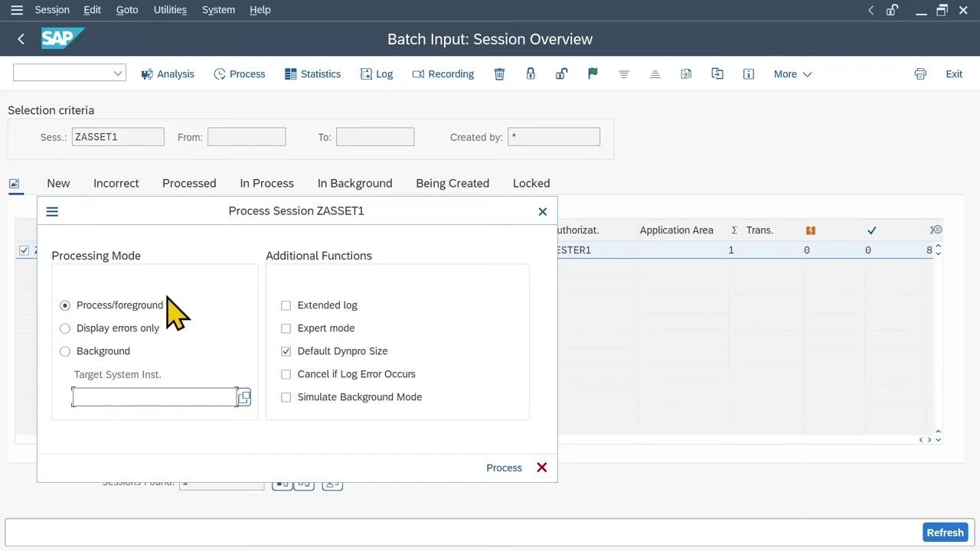The height and width of the screenshot is (551, 980).
Task: Switch to the Processed tab
Action: (x=189, y=183)
